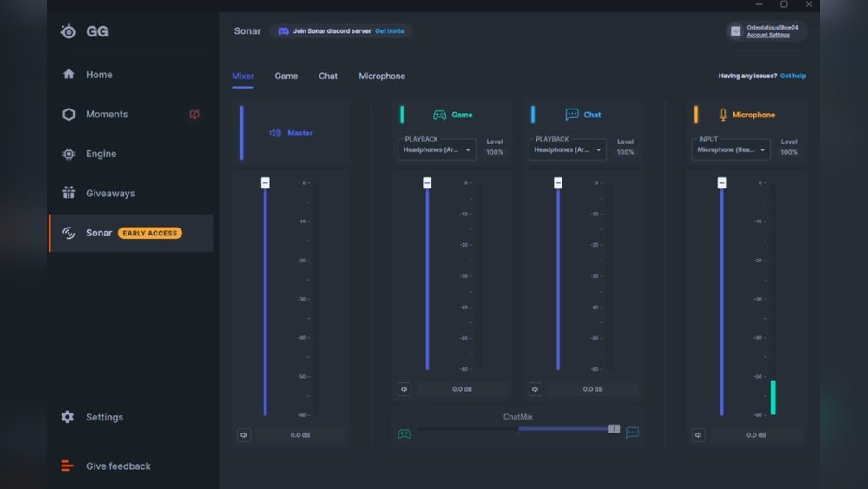Open Account Settings link
Screen dimensions: 868x489
point(768,35)
